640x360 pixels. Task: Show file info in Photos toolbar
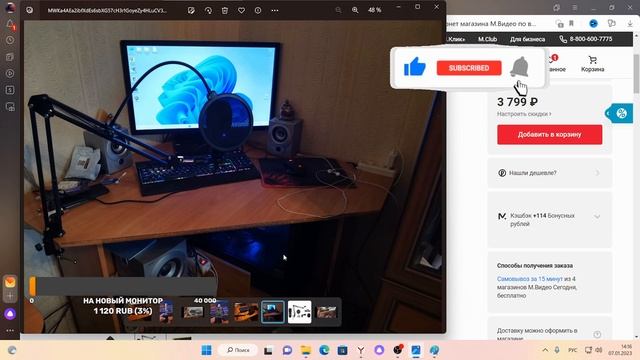coord(258,11)
